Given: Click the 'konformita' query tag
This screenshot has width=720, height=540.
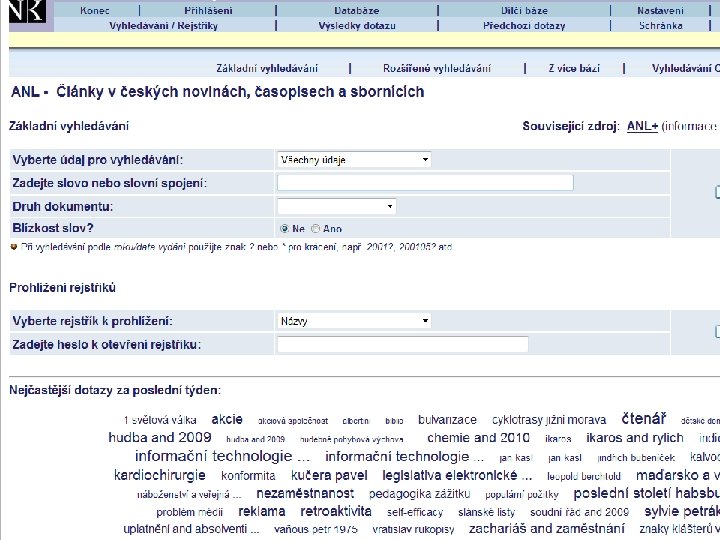Looking at the screenshot, I should click(248, 476).
